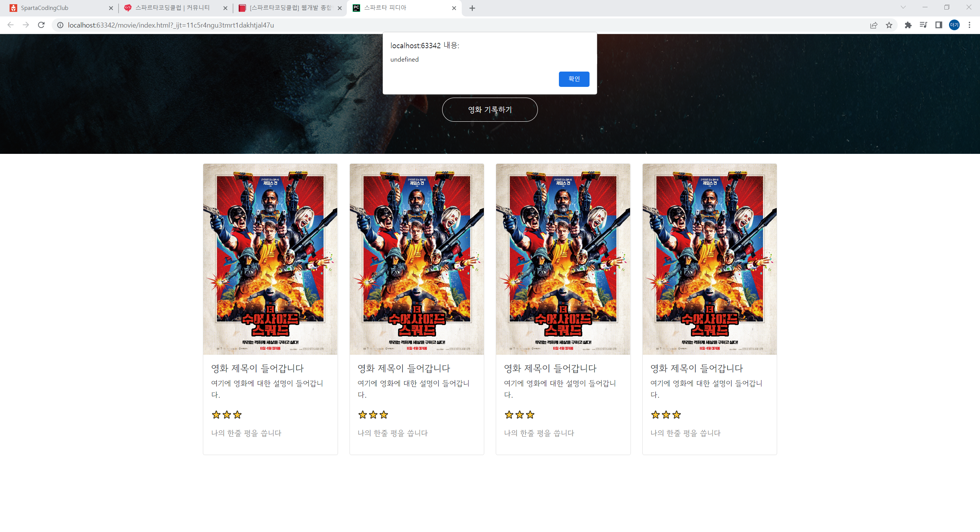Click the first card's 나의 한줄 평을 씁니다 text
The height and width of the screenshot is (532, 980).
pos(246,433)
